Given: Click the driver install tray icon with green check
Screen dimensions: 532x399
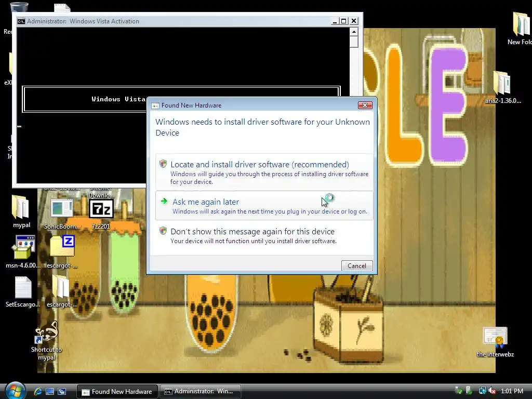Looking at the screenshot, I should 458,391.
